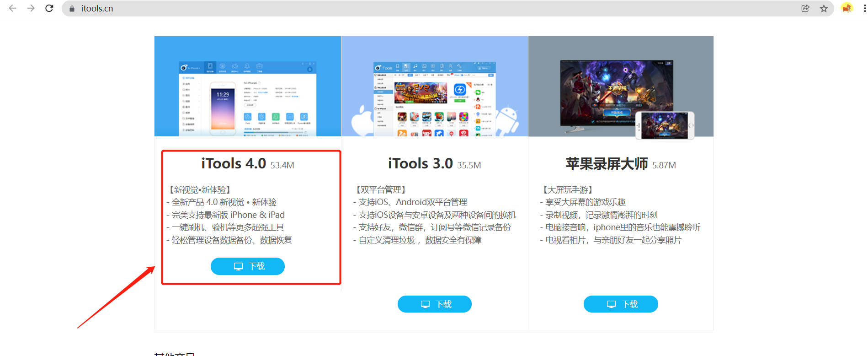Open the iTools 4.0 preview image
868x356 pixels.
[248, 86]
